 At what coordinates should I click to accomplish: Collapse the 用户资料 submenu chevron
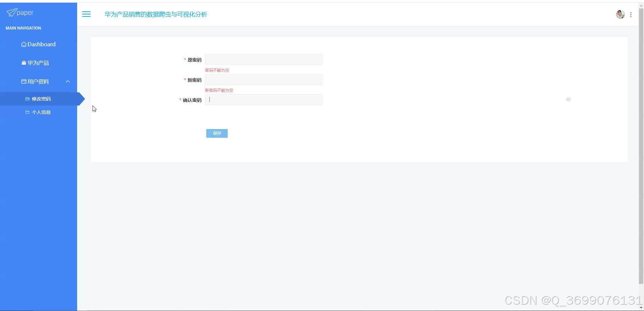(x=68, y=81)
